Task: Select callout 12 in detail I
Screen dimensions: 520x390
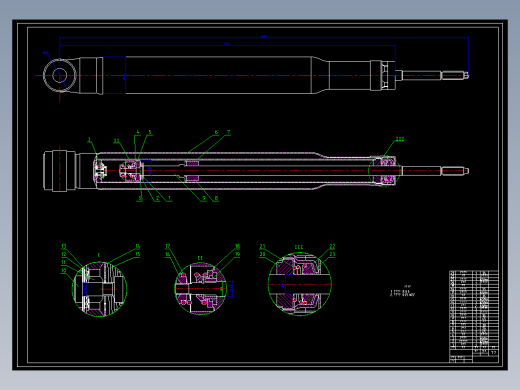Action: coord(64,254)
